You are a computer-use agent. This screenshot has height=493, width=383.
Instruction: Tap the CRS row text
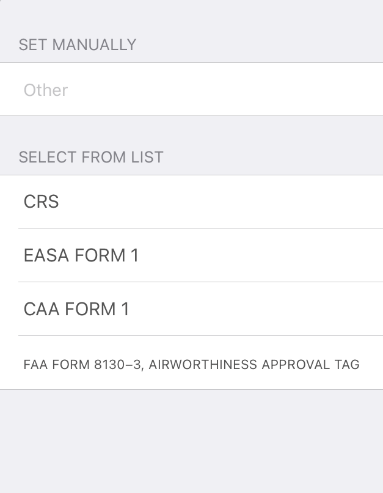pos(41,202)
